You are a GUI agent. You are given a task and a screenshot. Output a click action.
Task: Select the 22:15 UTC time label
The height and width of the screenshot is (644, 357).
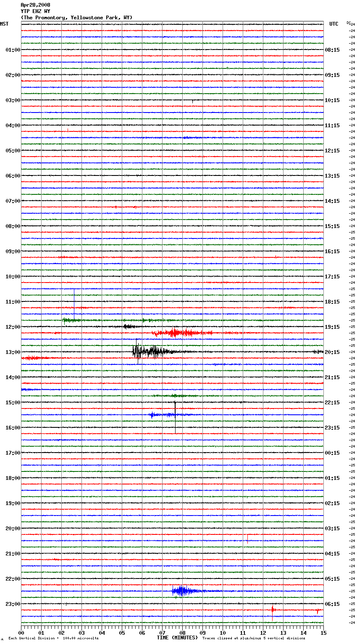(x=332, y=403)
